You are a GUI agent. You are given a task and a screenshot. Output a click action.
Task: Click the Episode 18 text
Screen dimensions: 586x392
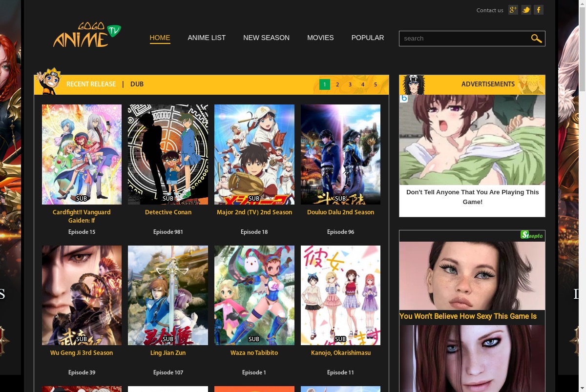pyautogui.click(x=254, y=232)
